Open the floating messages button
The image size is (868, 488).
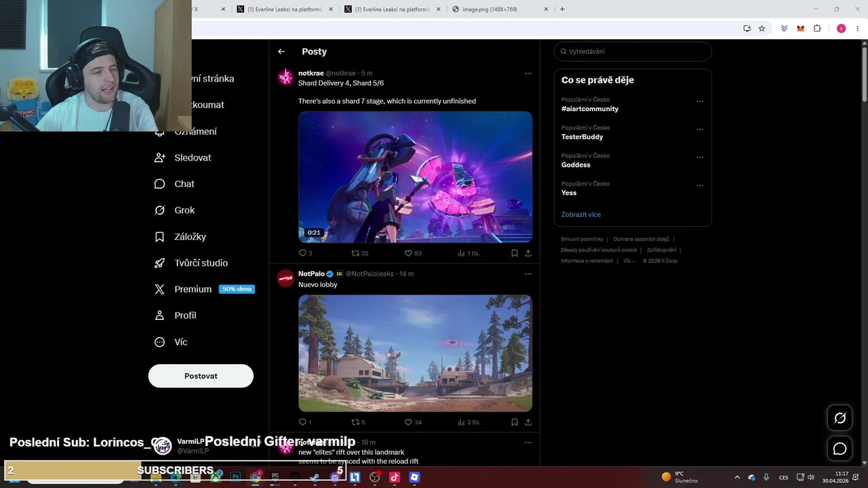pyautogui.click(x=840, y=449)
